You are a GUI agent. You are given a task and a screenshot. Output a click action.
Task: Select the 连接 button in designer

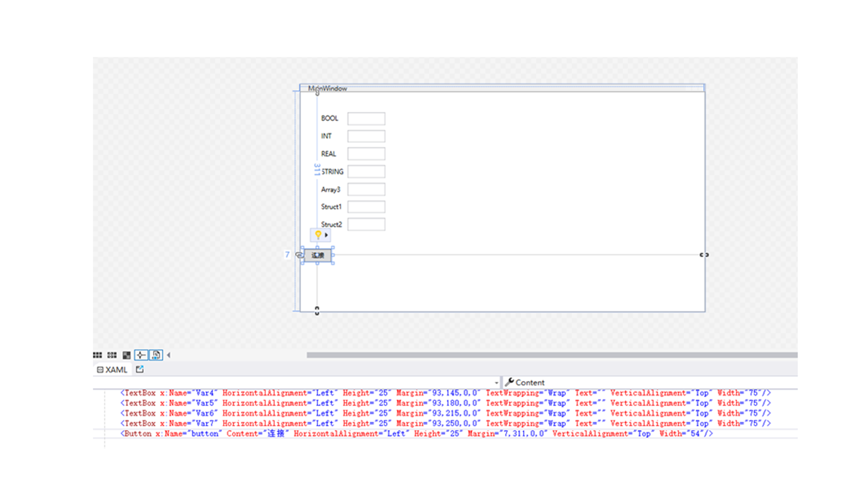point(318,255)
